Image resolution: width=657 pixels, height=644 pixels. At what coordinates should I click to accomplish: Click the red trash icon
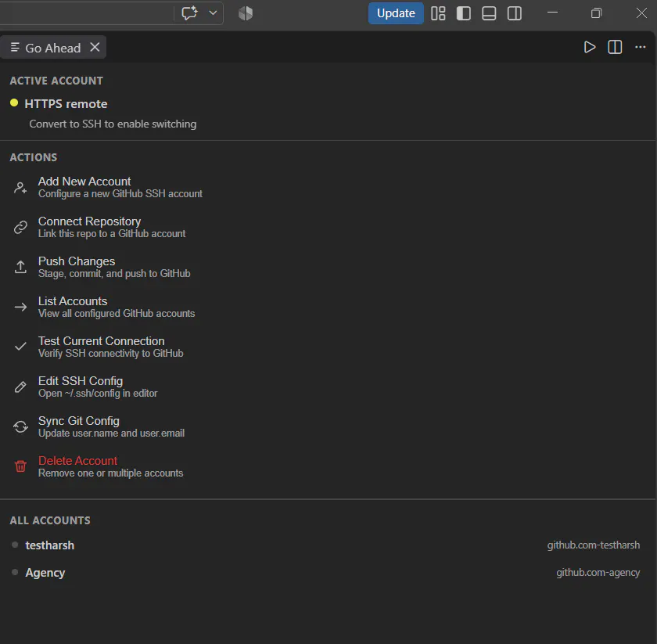click(20, 466)
